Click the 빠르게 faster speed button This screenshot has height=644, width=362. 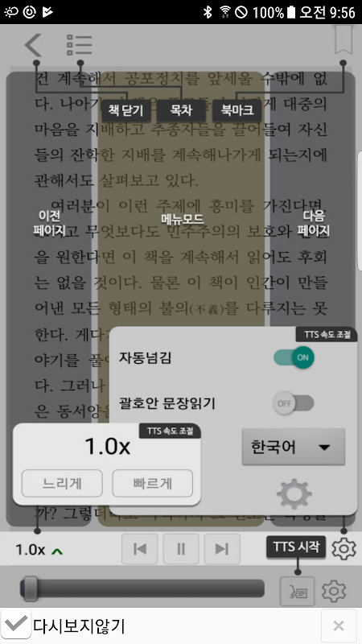153,484
